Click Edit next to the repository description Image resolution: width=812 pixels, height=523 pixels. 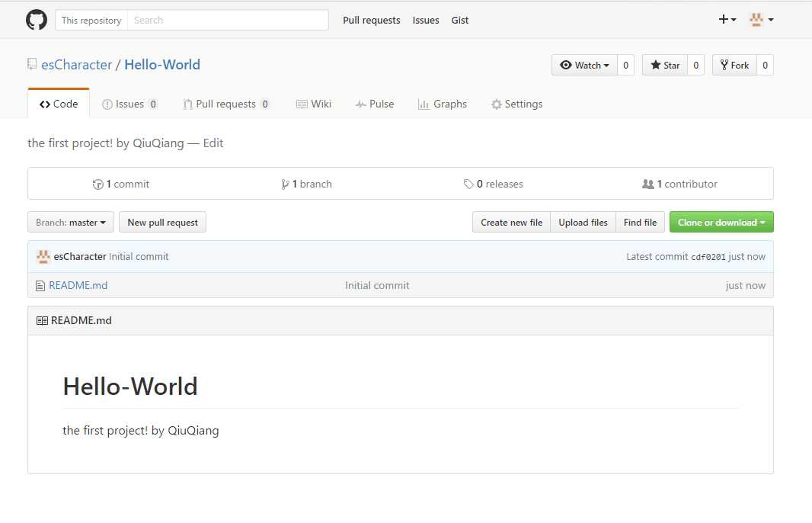tap(213, 143)
